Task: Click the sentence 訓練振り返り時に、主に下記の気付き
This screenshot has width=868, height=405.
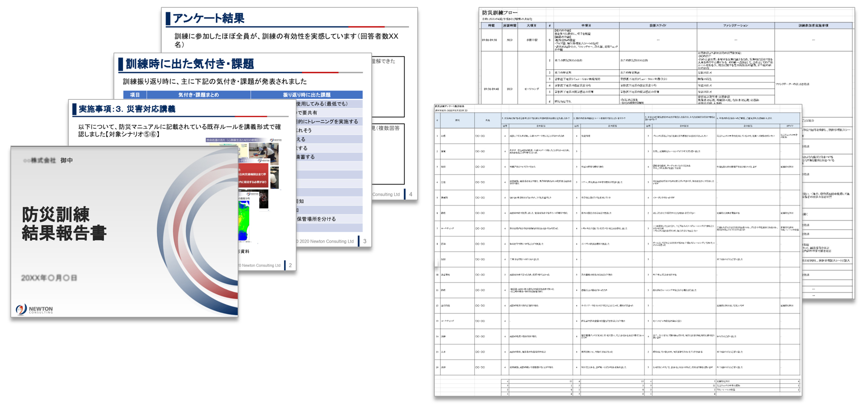Action: point(214,81)
